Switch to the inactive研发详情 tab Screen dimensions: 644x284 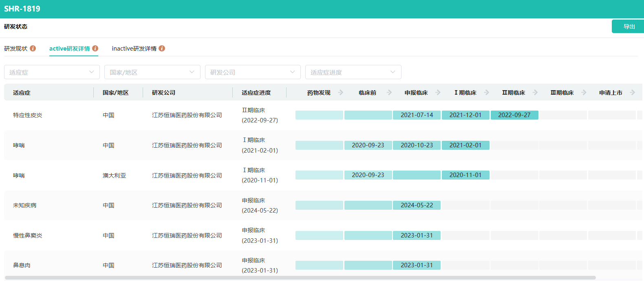pos(134,49)
